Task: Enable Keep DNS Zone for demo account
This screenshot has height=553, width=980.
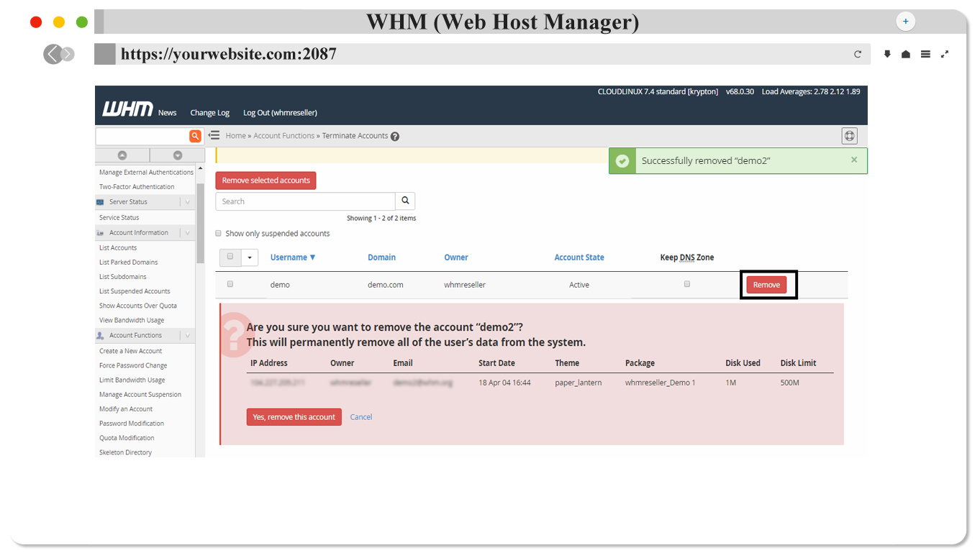Action: pos(687,284)
